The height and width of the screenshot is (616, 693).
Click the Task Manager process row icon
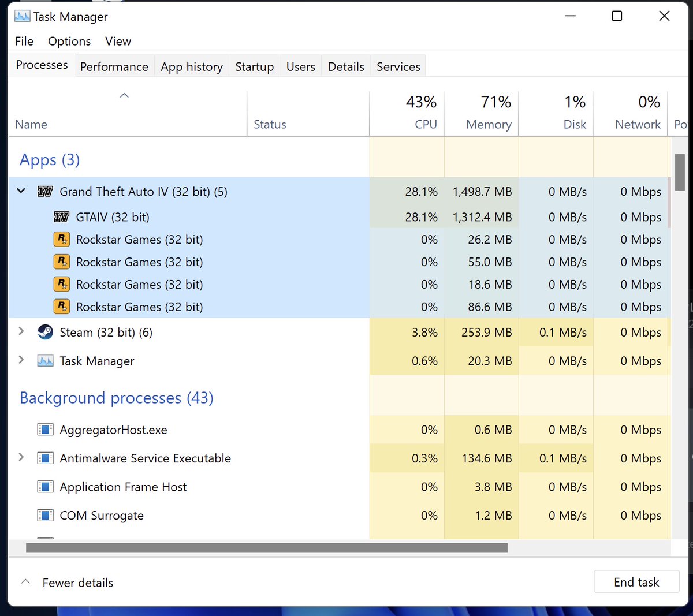[x=45, y=361]
